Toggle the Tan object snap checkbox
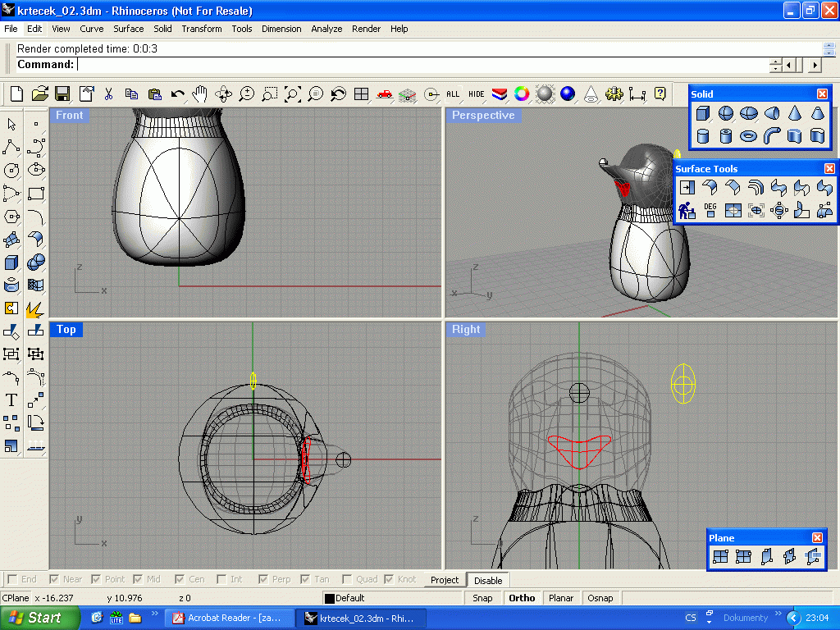The width and height of the screenshot is (840, 630). pyautogui.click(x=305, y=579)
